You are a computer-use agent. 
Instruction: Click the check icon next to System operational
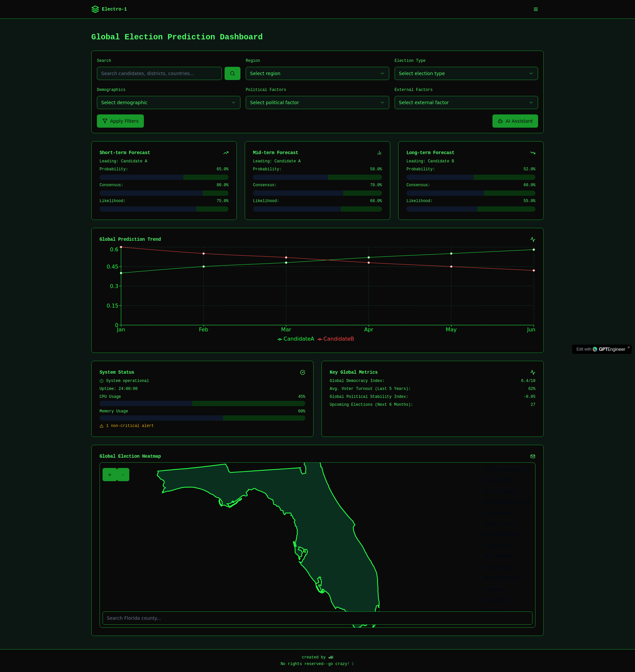coord(102,381)
